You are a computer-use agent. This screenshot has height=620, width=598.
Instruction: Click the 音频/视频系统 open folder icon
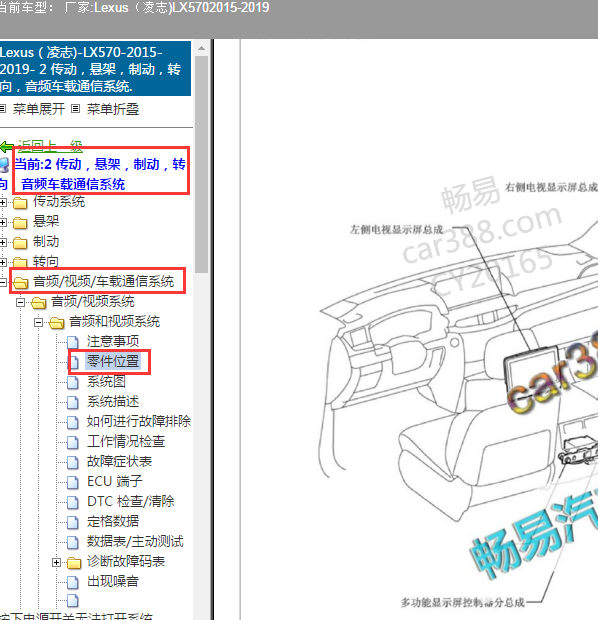38,303
